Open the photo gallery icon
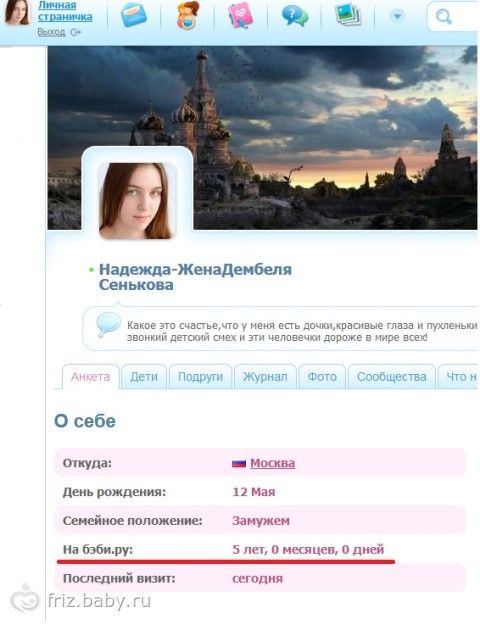Screen dimensions: 480x625 click(x=348, y=15)
